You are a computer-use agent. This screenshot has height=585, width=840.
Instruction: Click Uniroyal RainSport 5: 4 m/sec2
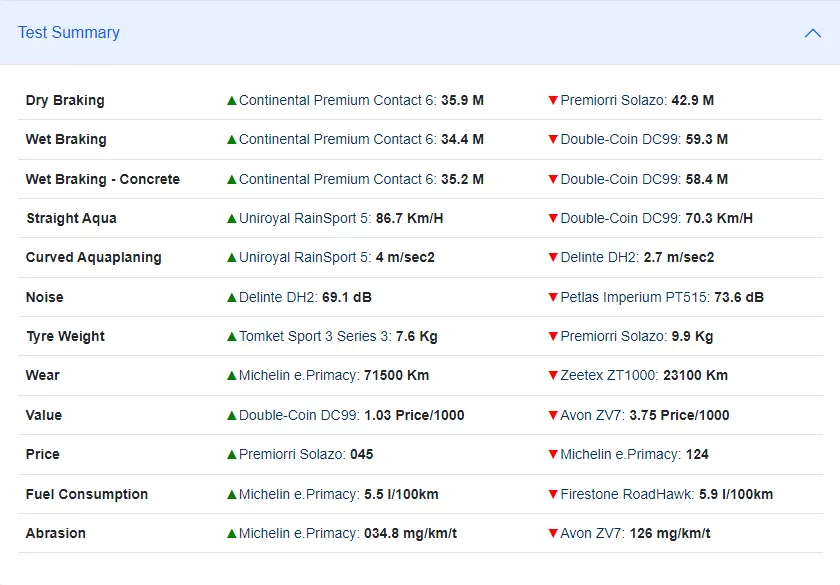[336, 257]
